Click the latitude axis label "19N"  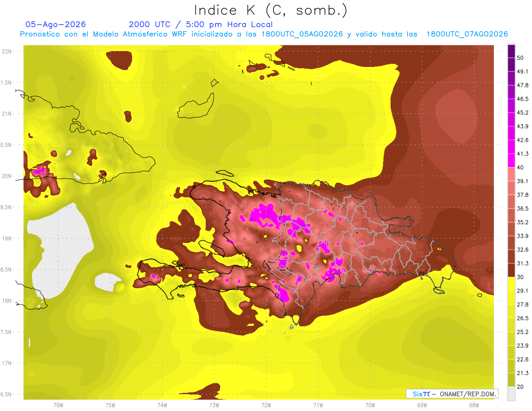click(x=7, y=238)
